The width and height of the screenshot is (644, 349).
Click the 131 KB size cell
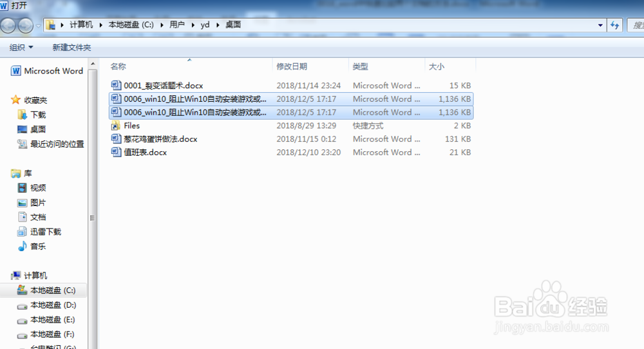458,139
